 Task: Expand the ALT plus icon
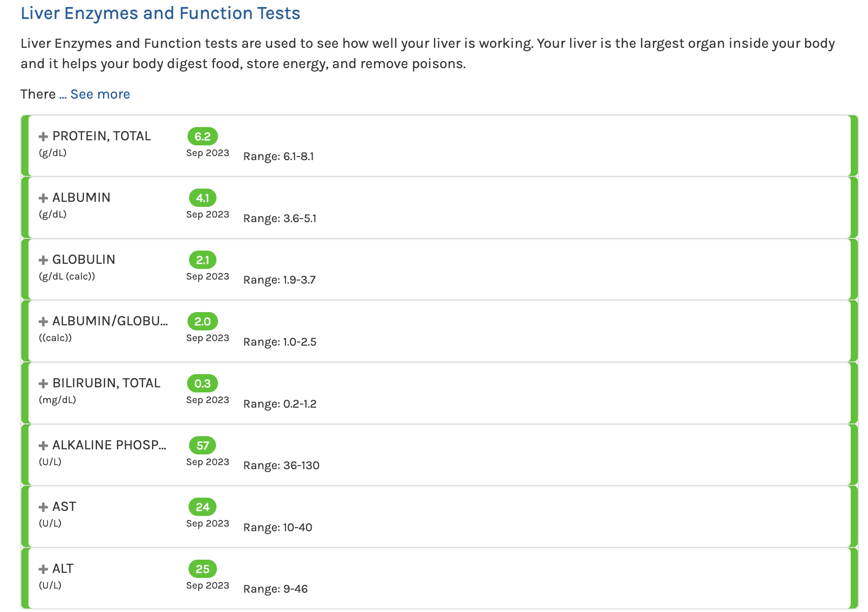coord(44,569)
